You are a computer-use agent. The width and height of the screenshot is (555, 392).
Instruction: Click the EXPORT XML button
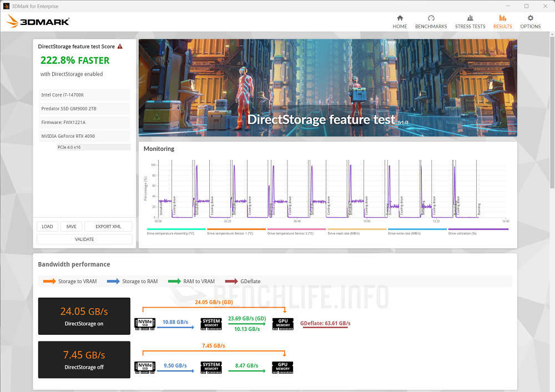[x=108, y=226]
